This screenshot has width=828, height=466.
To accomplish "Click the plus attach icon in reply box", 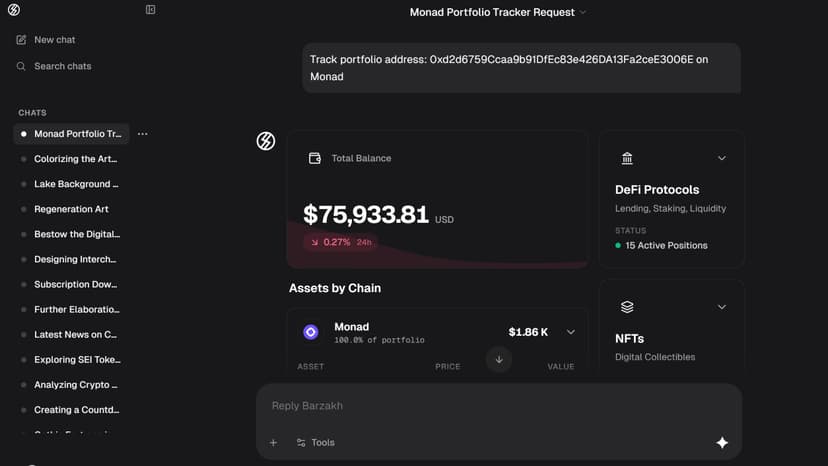I will pyautogui.click(x=273, y=443).
